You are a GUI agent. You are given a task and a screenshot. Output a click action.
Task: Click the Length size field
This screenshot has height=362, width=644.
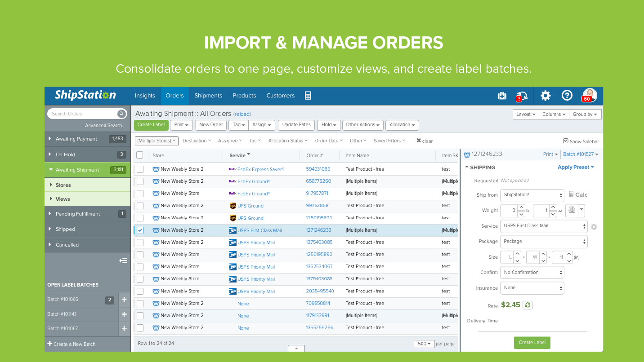[507, 257]
